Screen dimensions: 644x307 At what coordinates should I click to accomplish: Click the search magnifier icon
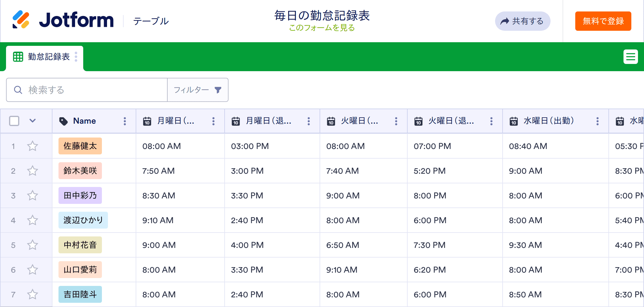(x=18, y=90)
